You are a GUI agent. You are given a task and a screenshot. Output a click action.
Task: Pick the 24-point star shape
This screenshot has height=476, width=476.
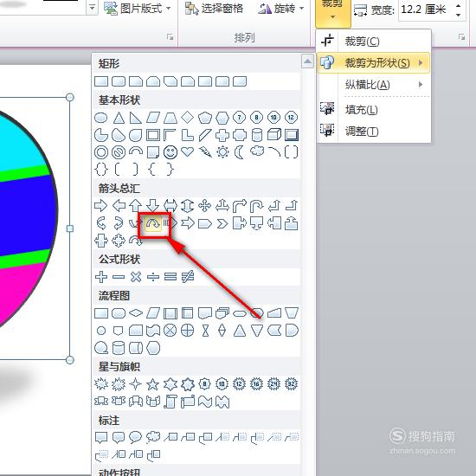pos(274,384)
